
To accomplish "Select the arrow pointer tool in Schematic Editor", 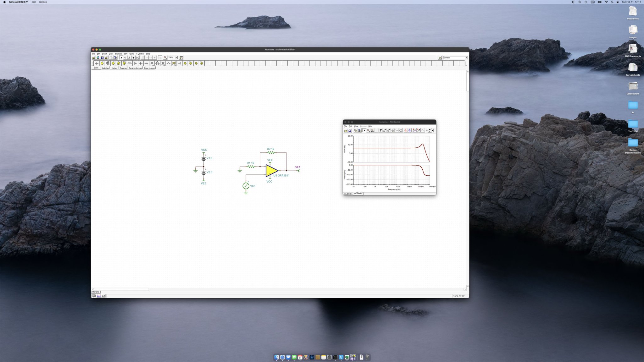I will [121, 58].
